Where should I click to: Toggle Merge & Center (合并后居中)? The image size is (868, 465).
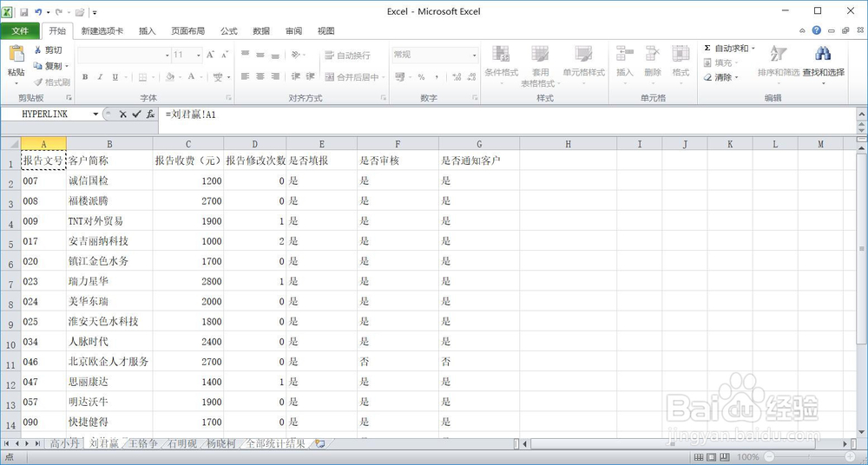(352, 77)
